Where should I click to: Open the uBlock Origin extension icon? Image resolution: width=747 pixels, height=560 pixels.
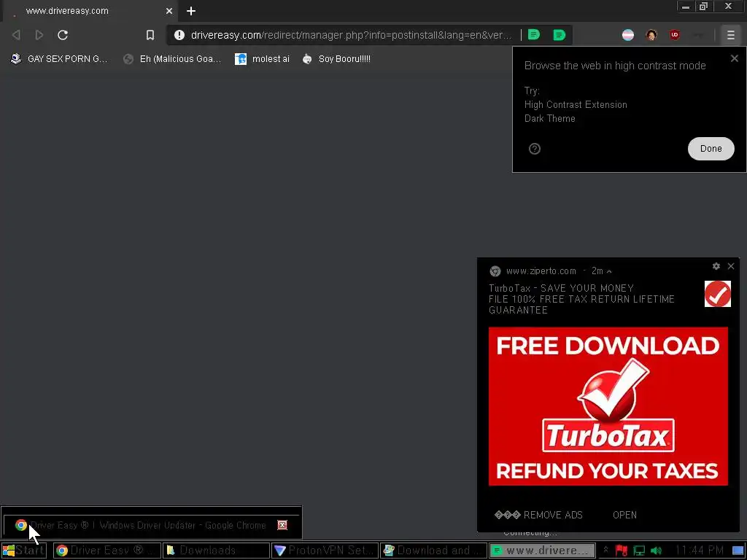(675, 35)
